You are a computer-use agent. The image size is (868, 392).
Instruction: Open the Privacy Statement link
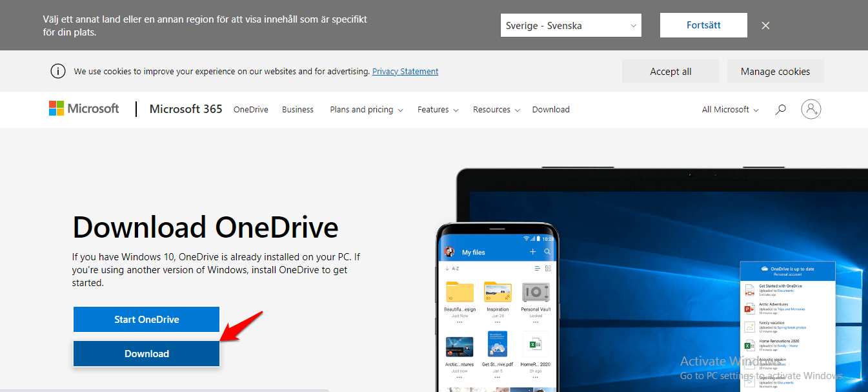click(x=405, y=72)
